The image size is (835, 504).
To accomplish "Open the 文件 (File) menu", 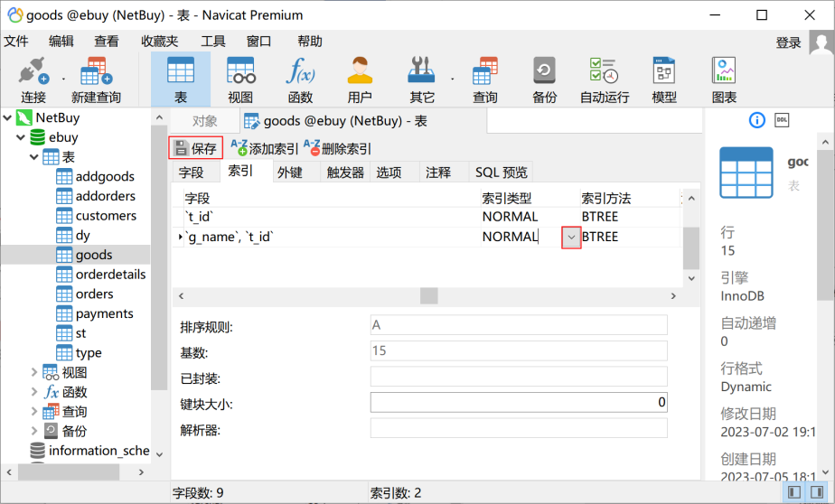I will coord(16,42).
